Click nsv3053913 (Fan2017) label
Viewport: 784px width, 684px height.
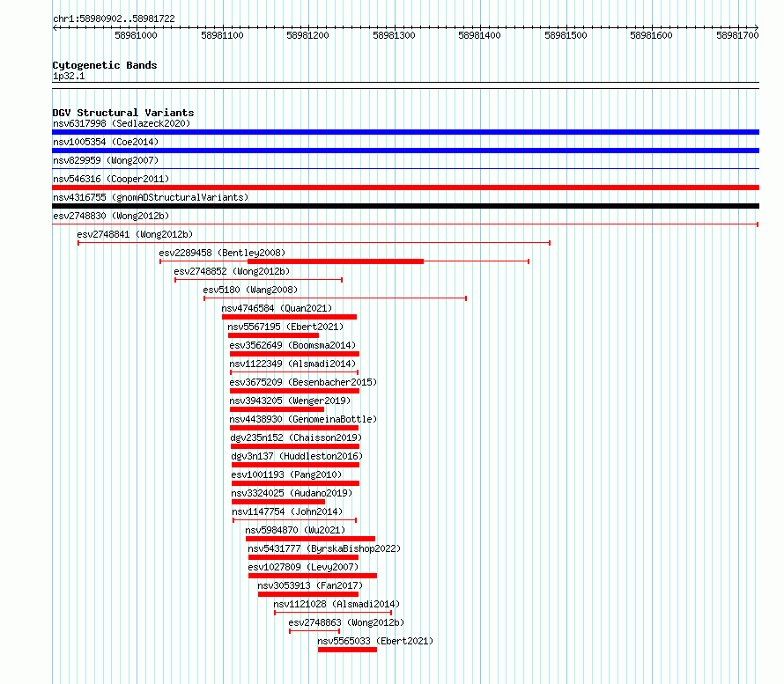coord(310,585)
